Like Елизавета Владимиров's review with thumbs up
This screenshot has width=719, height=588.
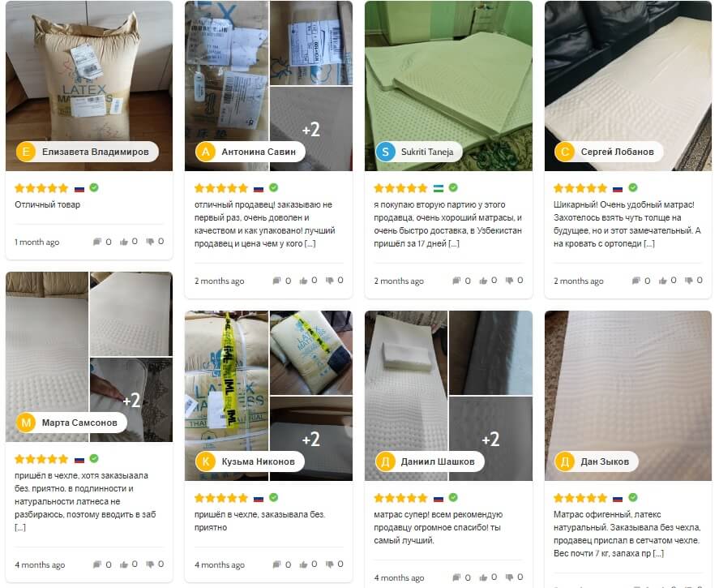click(x=124, y=241)
